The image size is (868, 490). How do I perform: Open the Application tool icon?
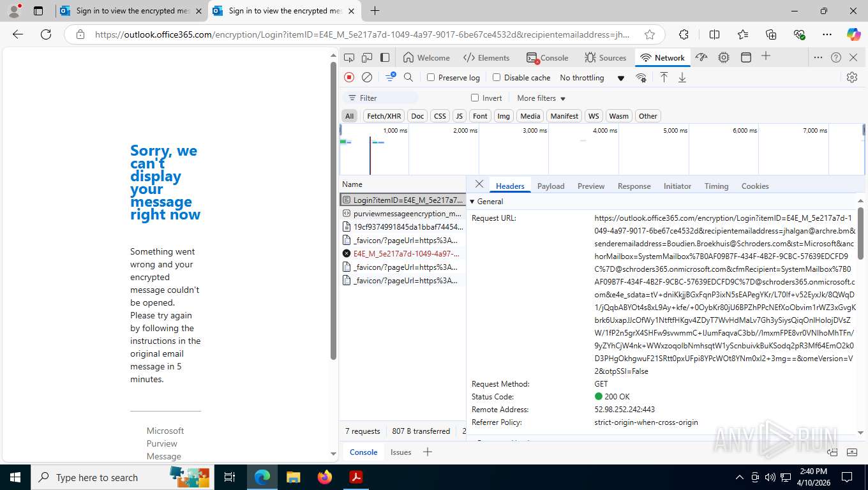[745, 57]
